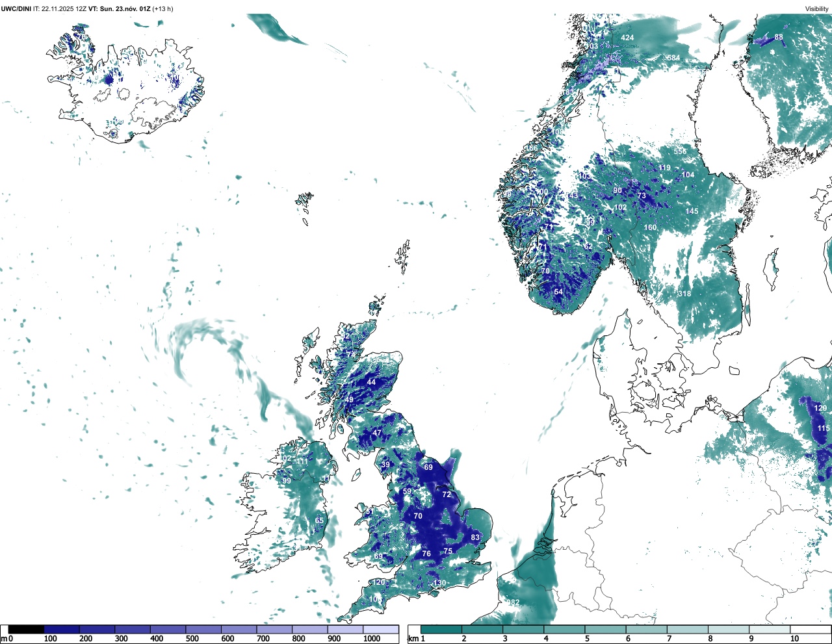Click visibility value '52' in southern Norway
The height and width of the screenshot is (644, 832).
[x=588, y=246]
